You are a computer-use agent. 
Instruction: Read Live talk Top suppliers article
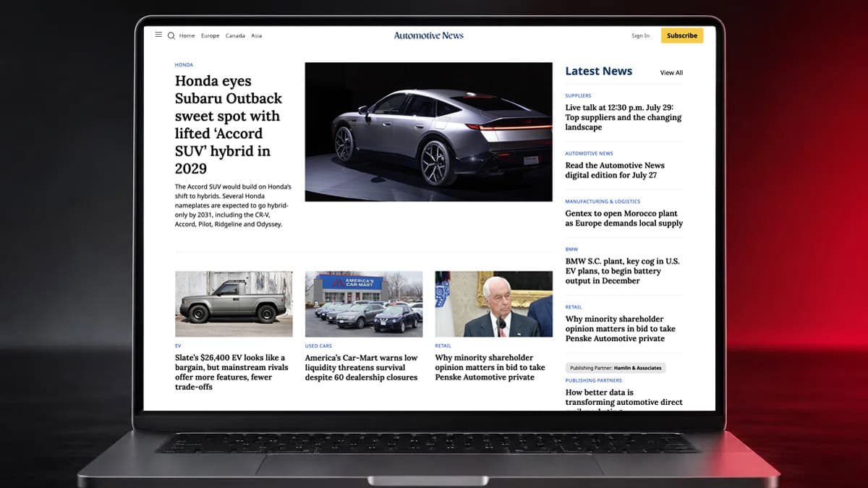(624, 117)
